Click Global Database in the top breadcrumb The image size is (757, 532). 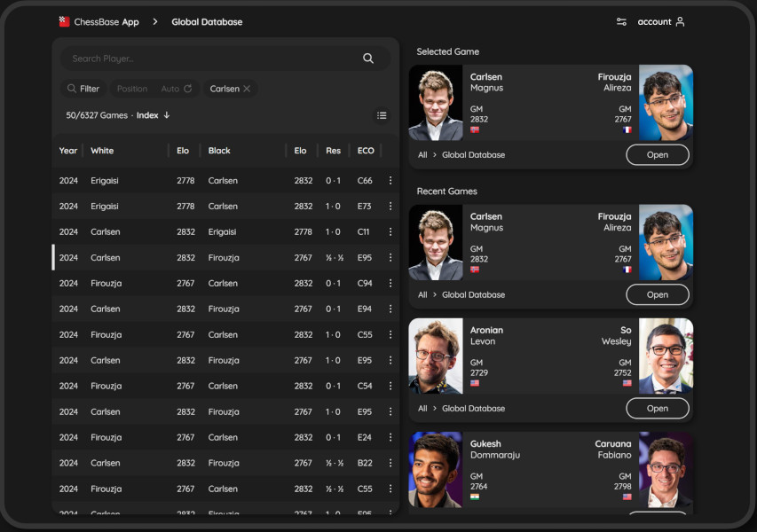(207, 21)
